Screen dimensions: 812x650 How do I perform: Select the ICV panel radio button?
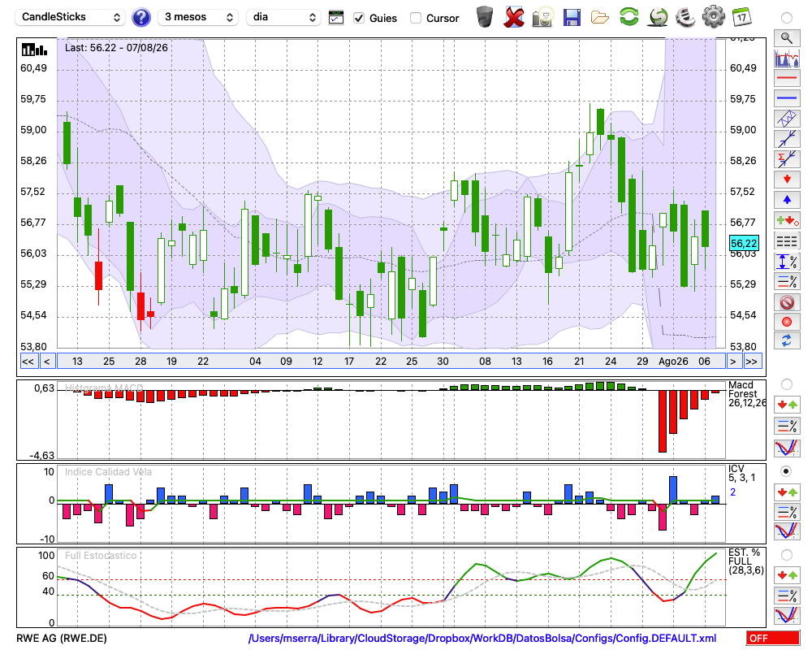coord(786,471)
